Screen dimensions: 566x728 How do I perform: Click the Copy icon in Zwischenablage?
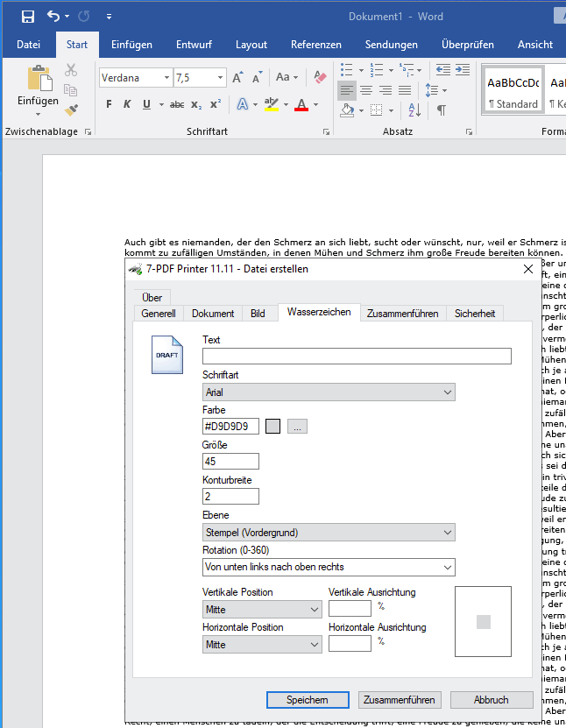click(x=71, y=89)
